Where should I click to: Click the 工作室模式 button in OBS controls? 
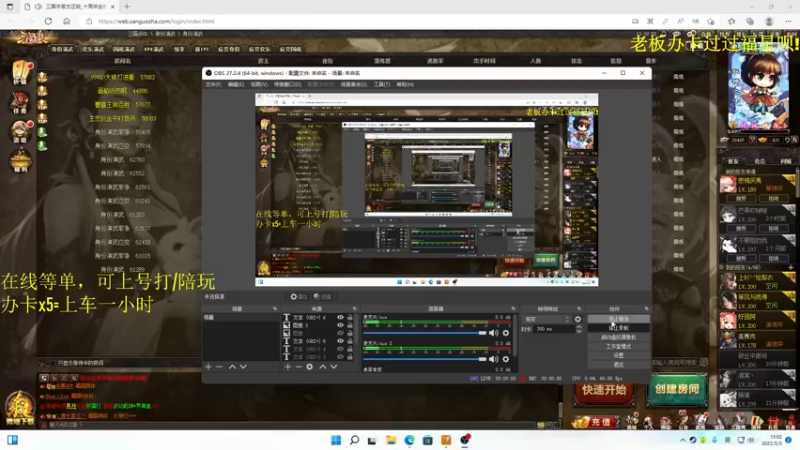point(618,346)
